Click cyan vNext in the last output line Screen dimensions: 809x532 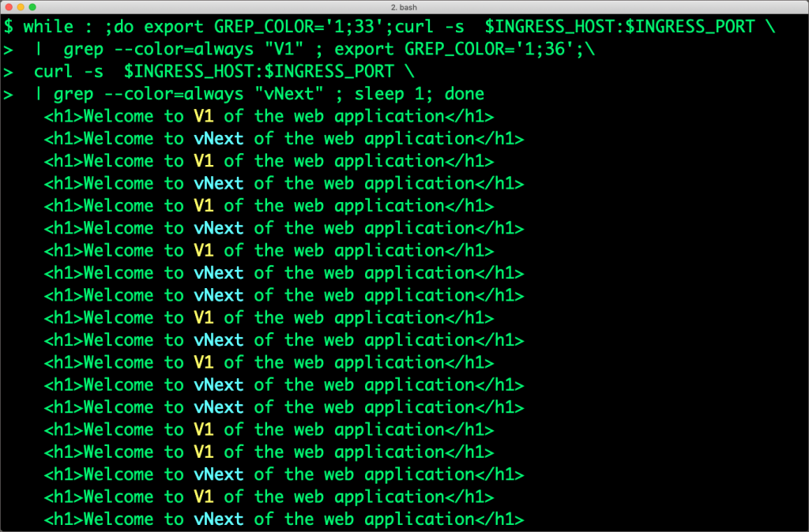[x=219, y=519]
